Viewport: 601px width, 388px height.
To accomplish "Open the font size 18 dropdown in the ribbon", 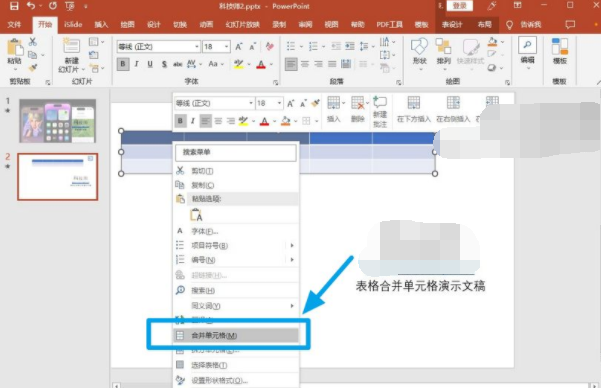I will (x=227, y=47).
